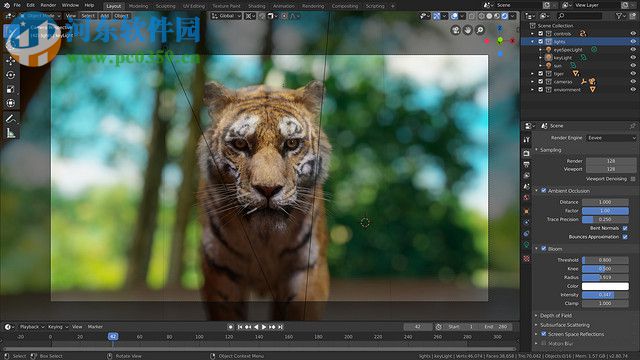Screen dimensions: 640x360
Task: Open the Output properties tab icon
Action: click(527, 164)
